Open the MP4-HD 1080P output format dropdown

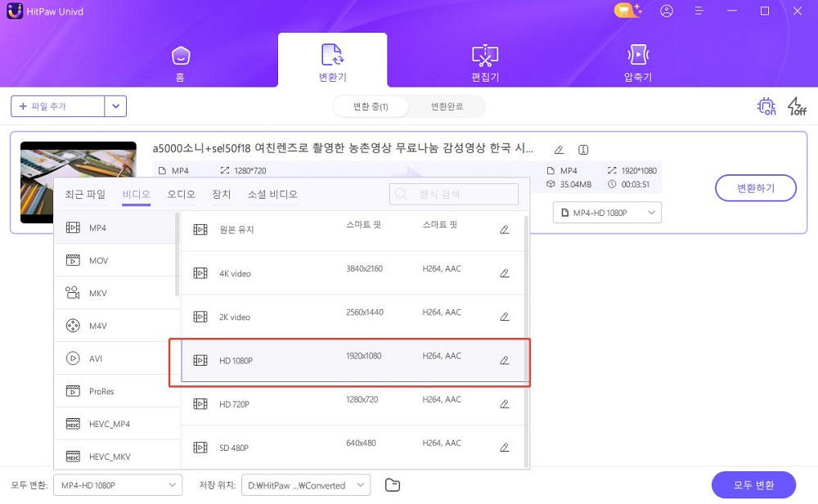pyautogui.click(x=607, y=212)
